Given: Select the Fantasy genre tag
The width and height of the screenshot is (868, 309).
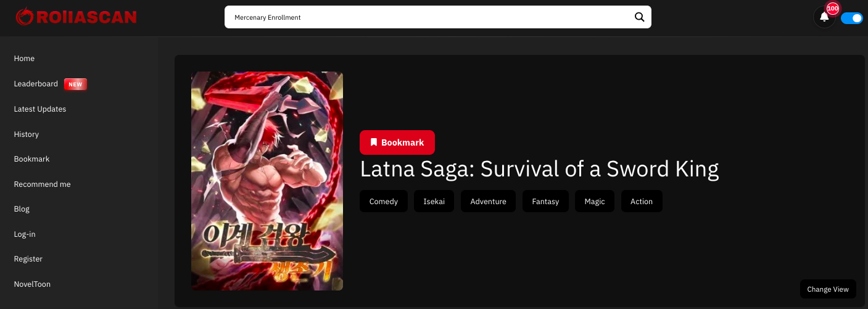Looking at the screenshot, I should [x=545, y=202].
